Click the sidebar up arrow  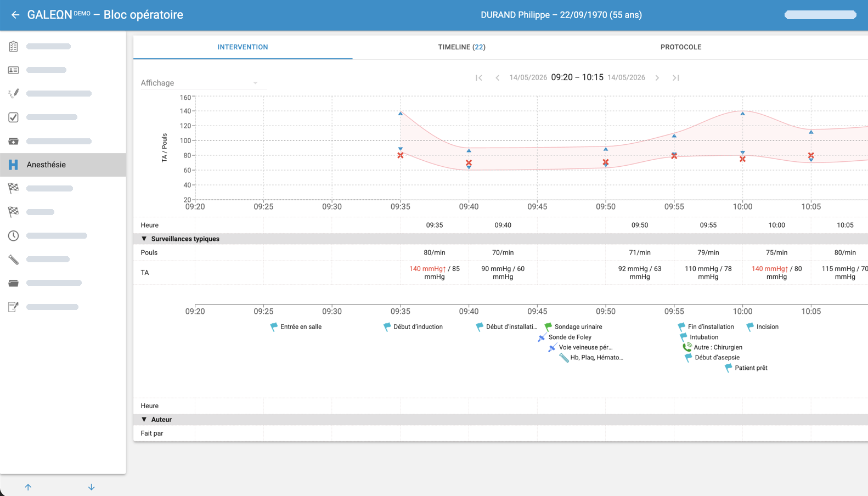[28, 487]
